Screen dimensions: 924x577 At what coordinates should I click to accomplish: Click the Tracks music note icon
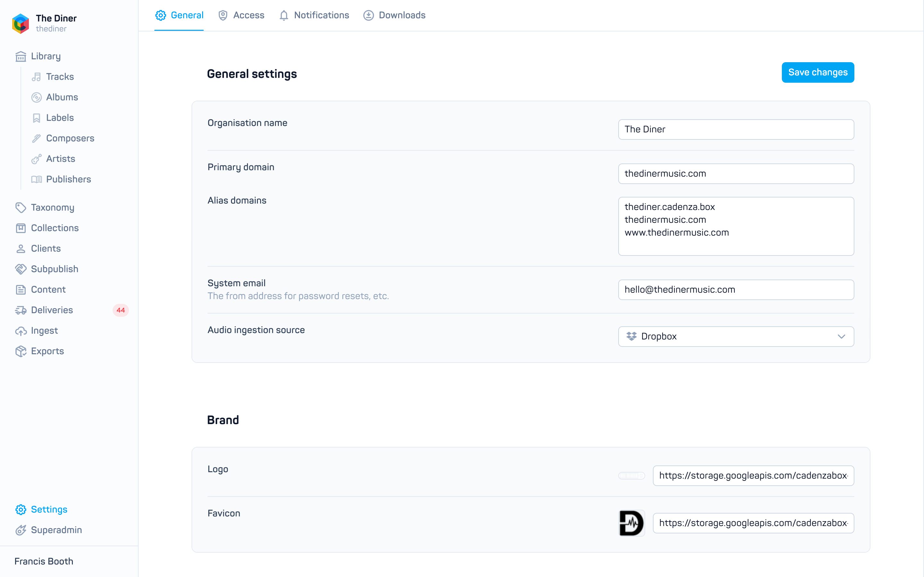[x=36, y=77]
